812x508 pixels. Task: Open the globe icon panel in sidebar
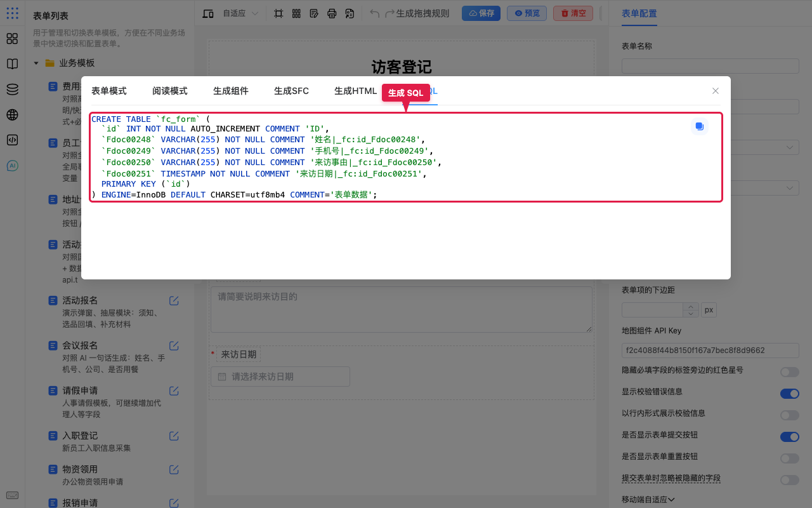12,115
